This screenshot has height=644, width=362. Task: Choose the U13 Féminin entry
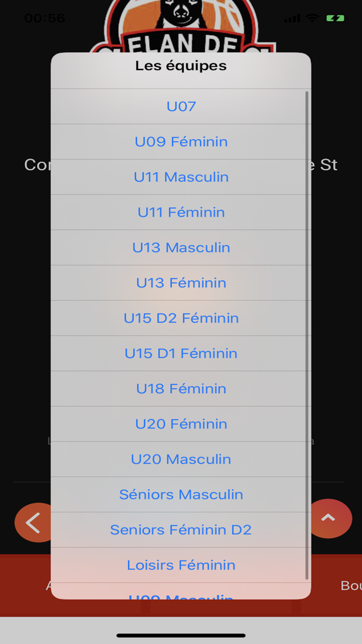tap(181, 283)
